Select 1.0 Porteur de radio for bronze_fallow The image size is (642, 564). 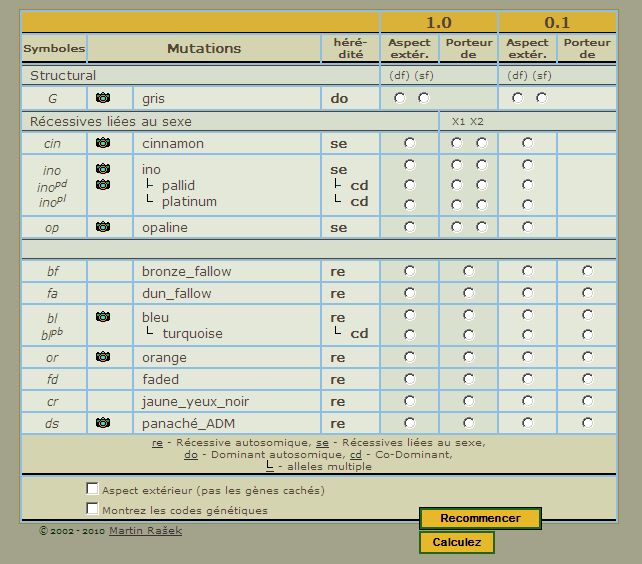tap(469, 271)
